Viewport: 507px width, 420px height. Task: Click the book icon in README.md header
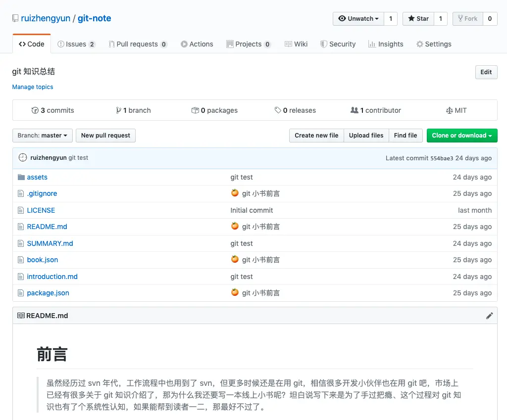21,316
